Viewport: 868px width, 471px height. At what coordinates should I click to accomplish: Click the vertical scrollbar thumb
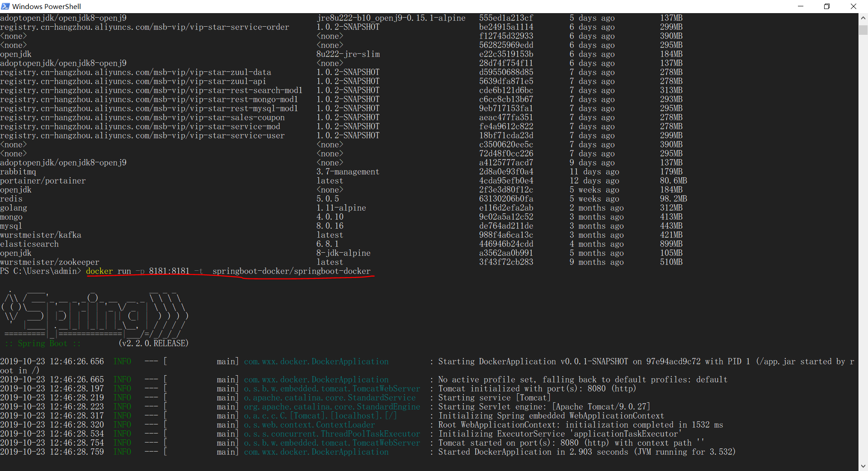click(x=863, y=29)
